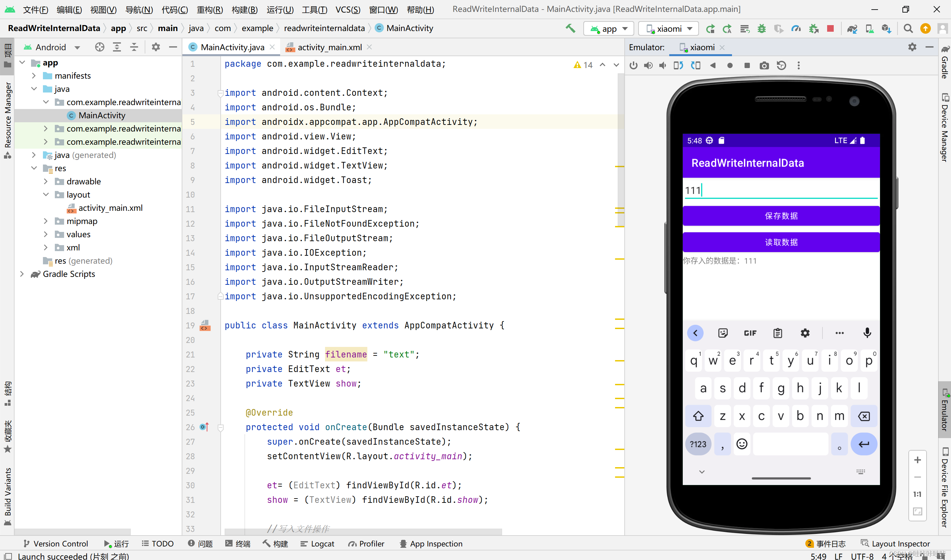Click the Make Project hammer icon
951x560 pixels.
tap(570, 28)
